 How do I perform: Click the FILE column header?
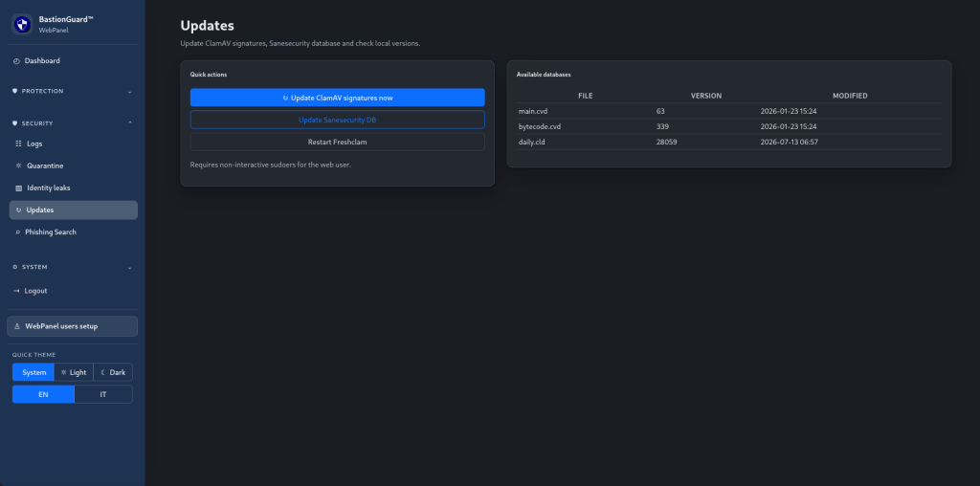pyautogui.click(x=585, y=97)
